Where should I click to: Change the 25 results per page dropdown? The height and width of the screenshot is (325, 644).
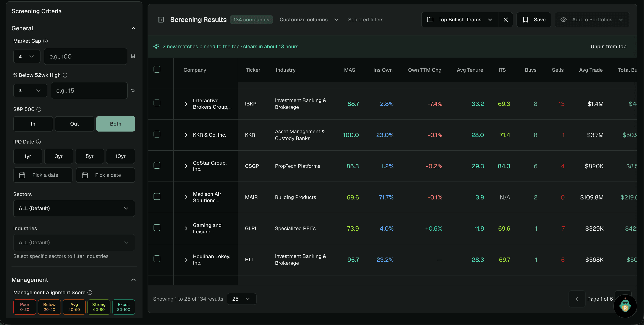[241, 299]
